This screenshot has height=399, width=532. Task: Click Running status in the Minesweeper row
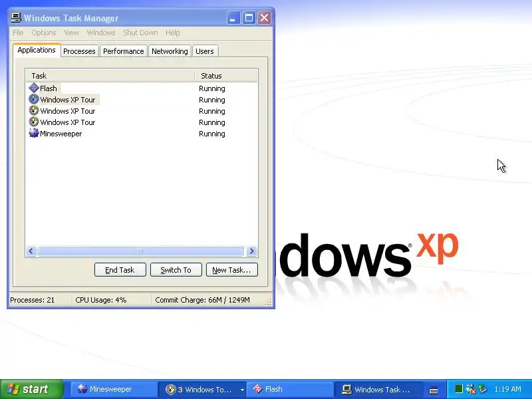pyautogui.click(x=212, y=134)
